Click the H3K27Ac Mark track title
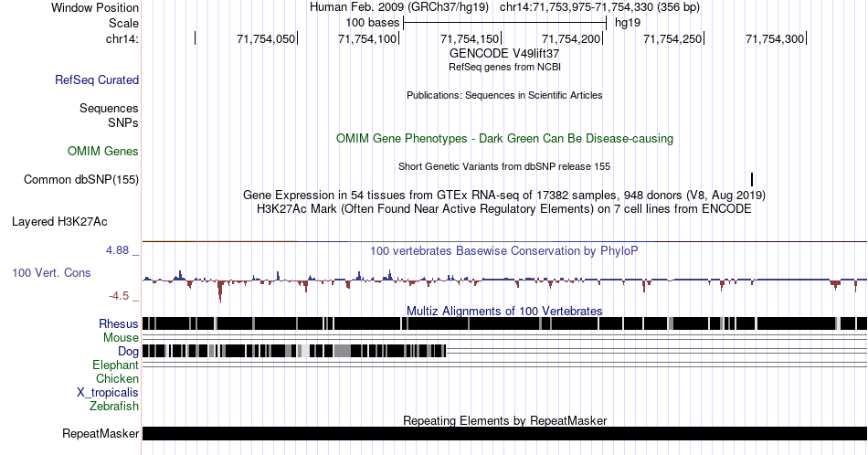868x455 pixels. [504, 208]
